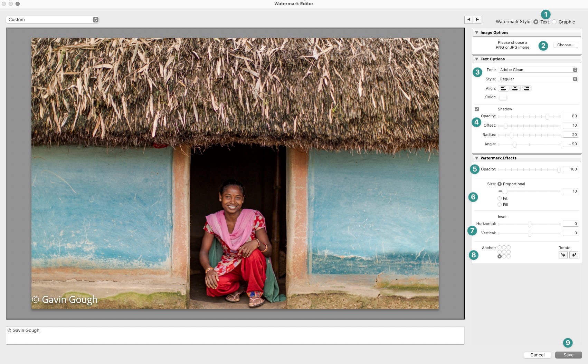Select Fill size option
Screen dimensions: 588x364
tap(500, 205)
